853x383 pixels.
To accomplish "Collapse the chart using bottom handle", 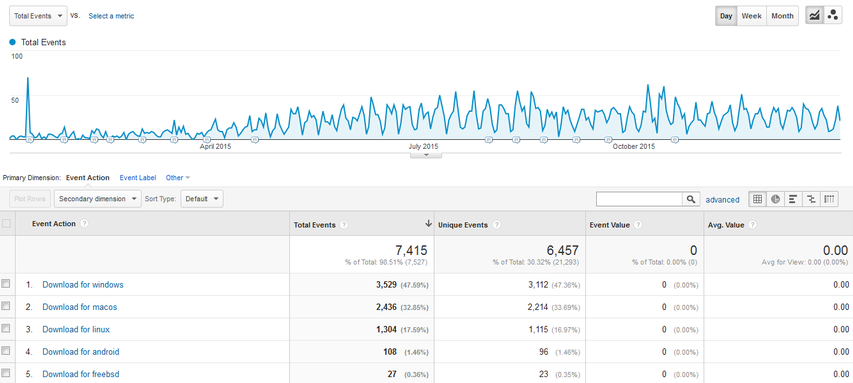I will (426, 155).
